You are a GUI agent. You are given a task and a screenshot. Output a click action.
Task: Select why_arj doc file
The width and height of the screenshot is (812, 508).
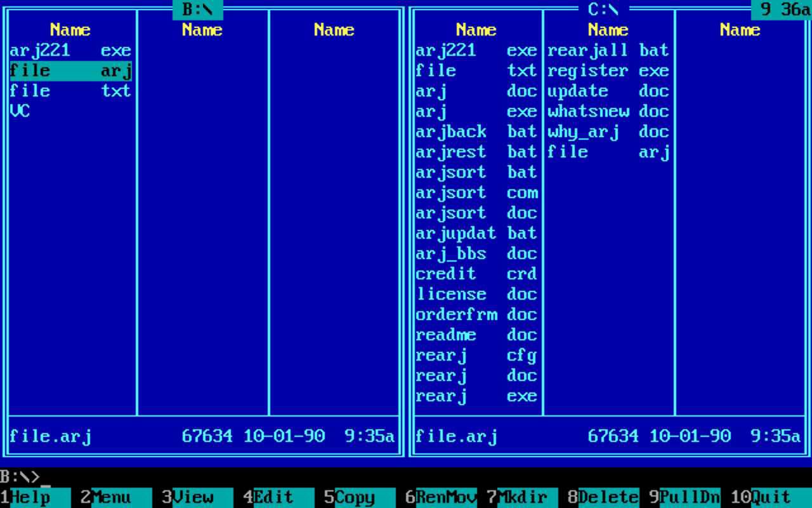pyautogui.click(x=608, y=131)
